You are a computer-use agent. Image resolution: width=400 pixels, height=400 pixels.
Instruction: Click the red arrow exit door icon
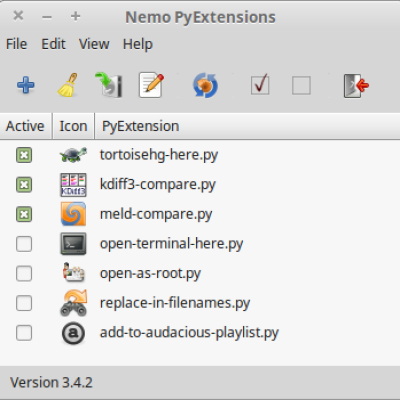tap(356, 86)
